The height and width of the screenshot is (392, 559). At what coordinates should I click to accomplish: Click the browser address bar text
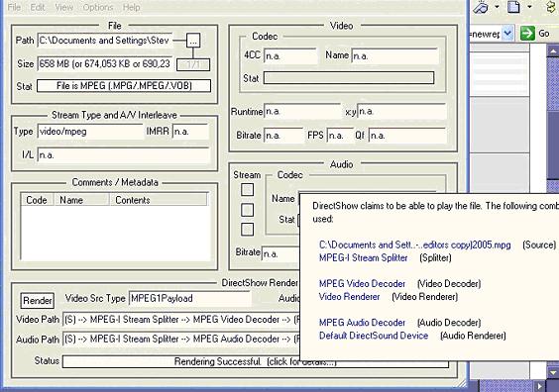486,34
